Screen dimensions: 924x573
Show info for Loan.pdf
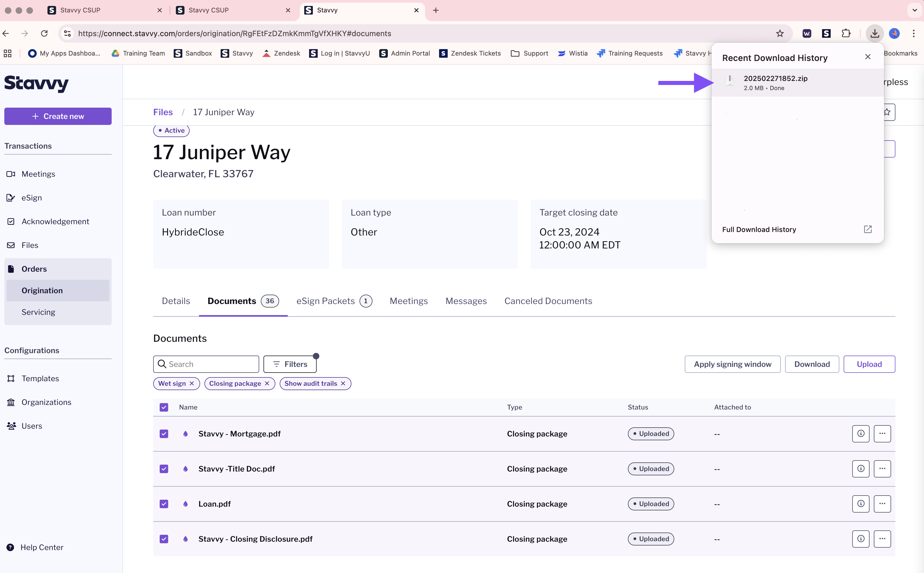tap(861, 504)
